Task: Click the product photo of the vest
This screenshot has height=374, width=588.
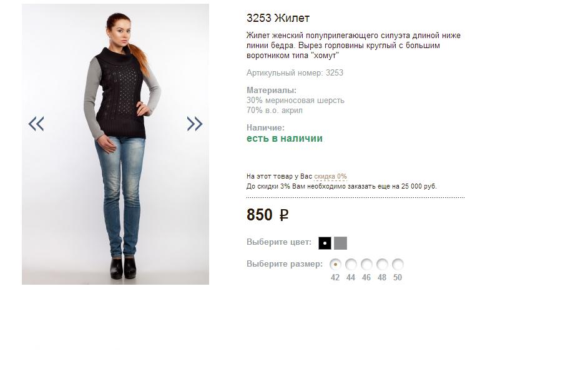Action: point(115,144)
